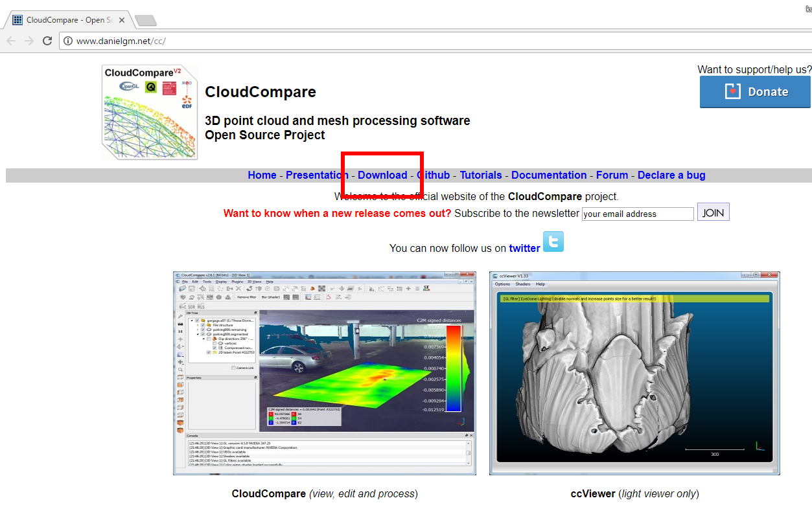Click 'Want to know when a new release comes out?'

coord(338,213)
